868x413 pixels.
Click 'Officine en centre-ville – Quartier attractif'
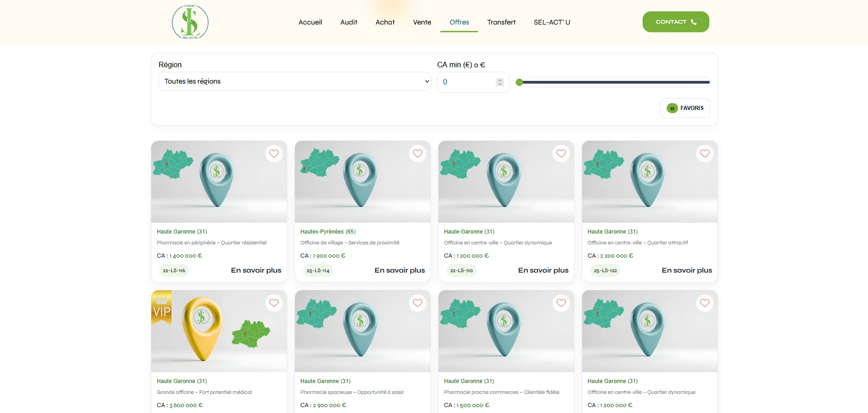point(638,243)
